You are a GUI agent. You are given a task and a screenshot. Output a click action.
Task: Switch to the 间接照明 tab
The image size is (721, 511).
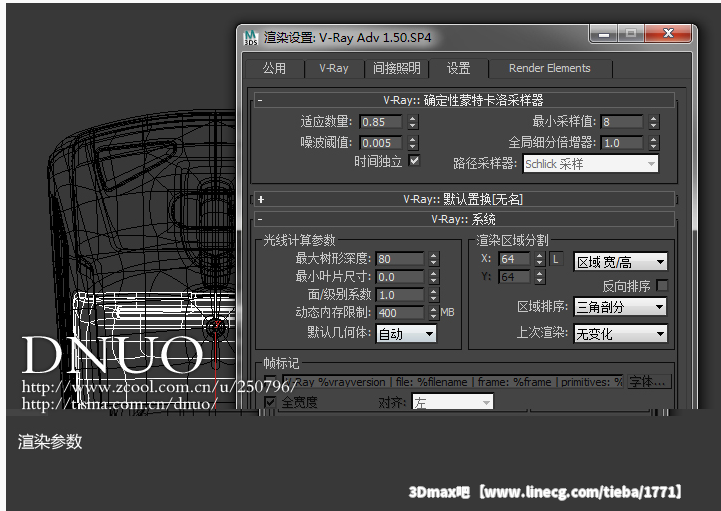396,69
